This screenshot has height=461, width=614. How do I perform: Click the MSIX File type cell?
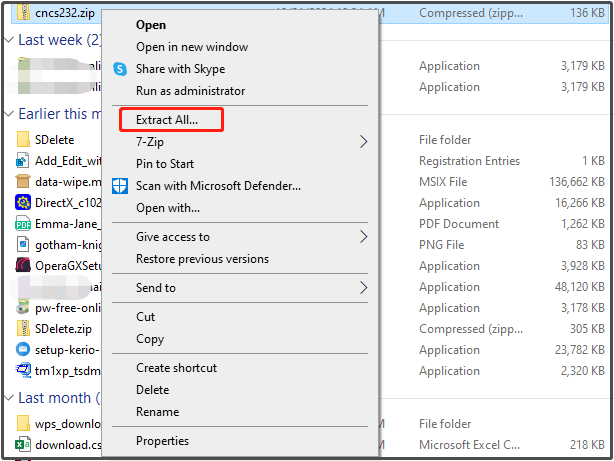tap(443, 182)
